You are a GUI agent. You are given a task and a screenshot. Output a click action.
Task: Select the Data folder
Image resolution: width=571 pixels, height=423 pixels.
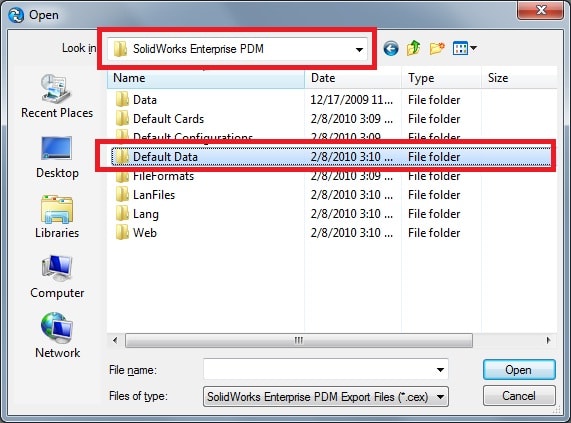coord(145,100)
